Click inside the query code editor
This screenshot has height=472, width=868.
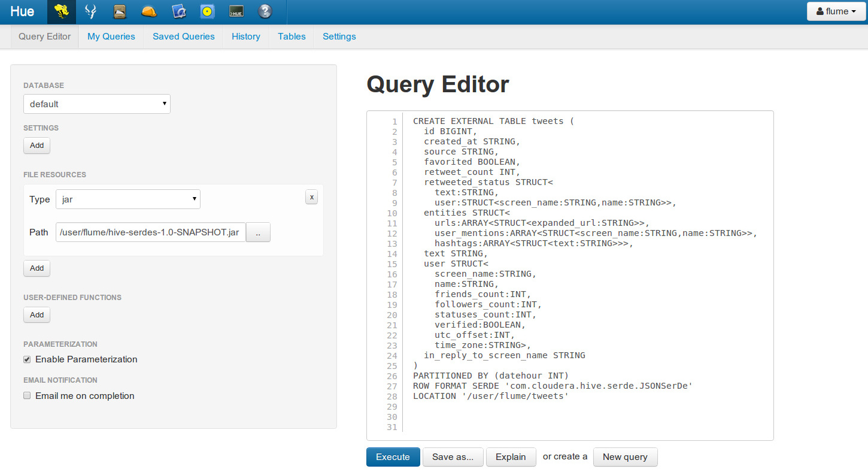point(570,276)
